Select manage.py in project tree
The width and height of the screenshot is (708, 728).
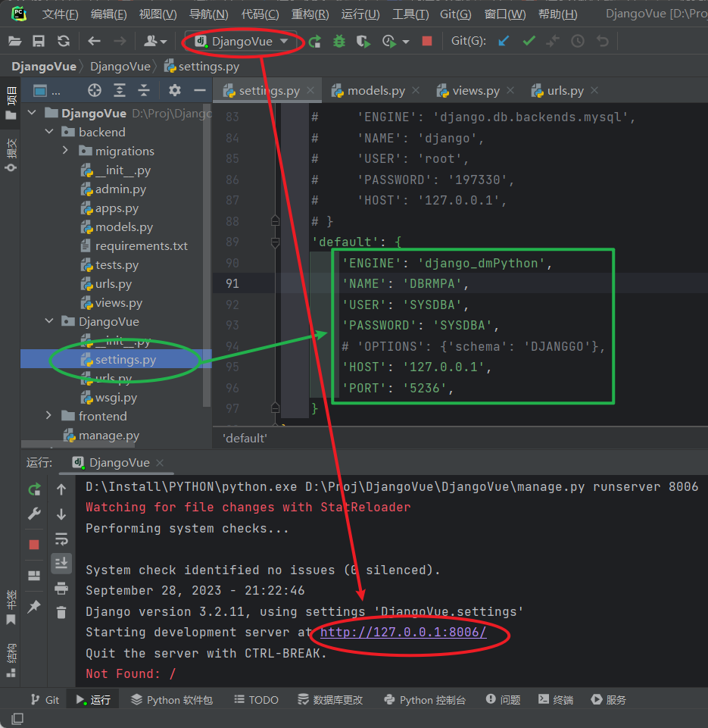101,436
